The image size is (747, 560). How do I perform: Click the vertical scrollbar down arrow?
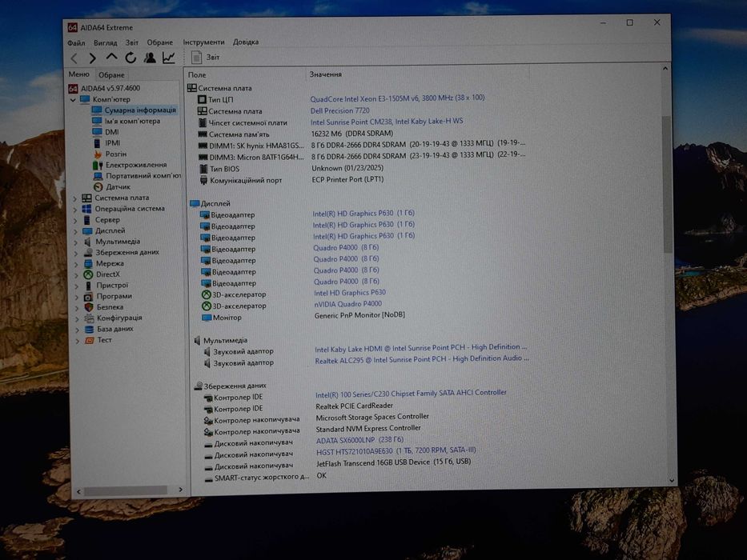coord(672,480)
